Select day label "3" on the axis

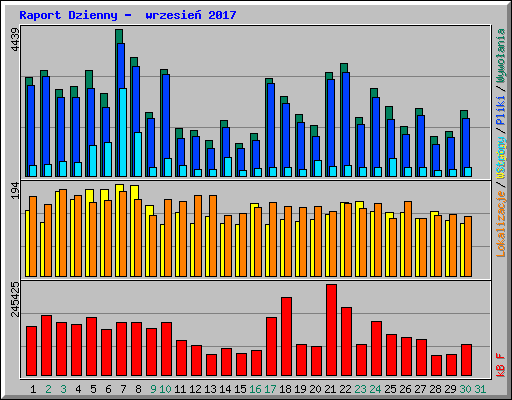63,389
